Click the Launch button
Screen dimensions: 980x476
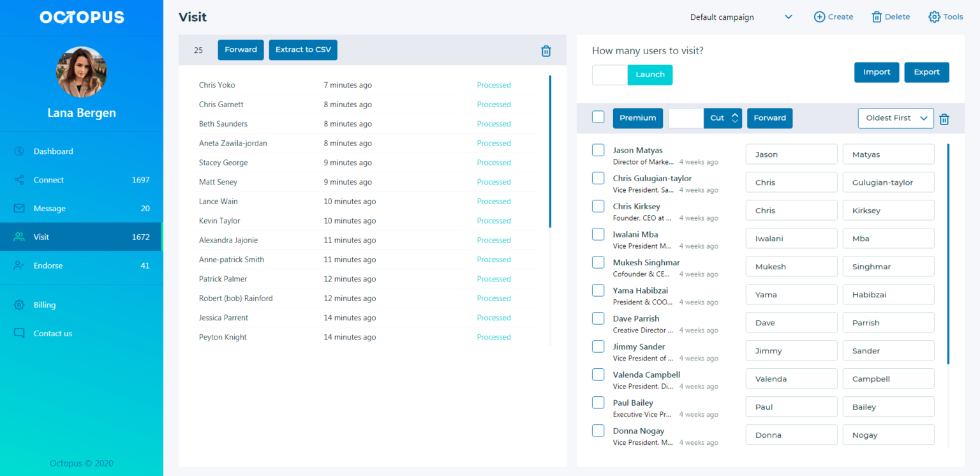650,75
